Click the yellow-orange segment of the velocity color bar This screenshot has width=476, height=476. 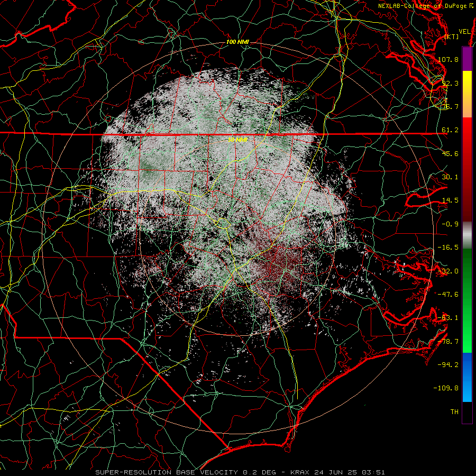467,94
